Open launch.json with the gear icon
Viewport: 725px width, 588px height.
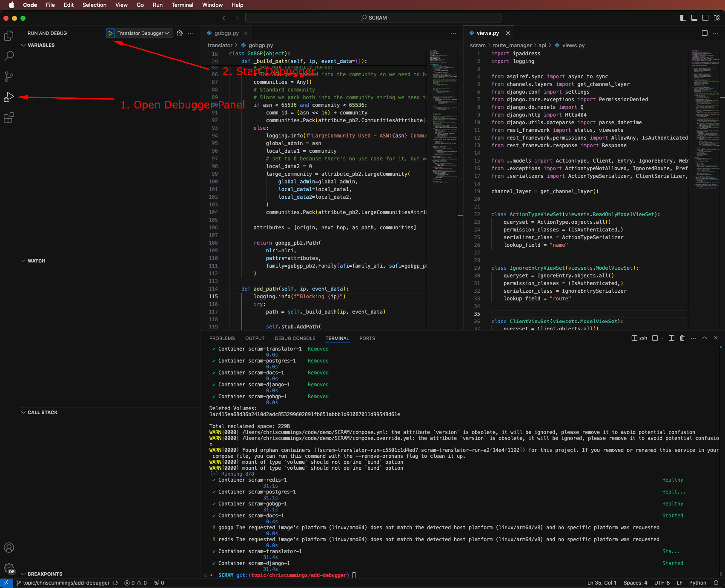[180, 33]
